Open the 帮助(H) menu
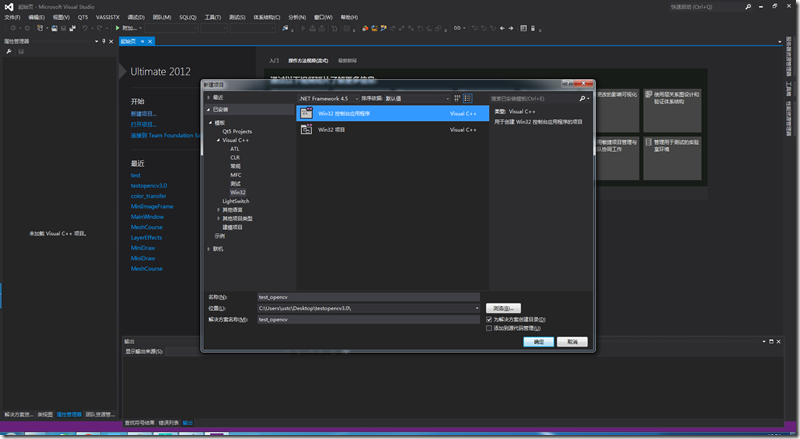800x439 pixels. click(349, 17)
